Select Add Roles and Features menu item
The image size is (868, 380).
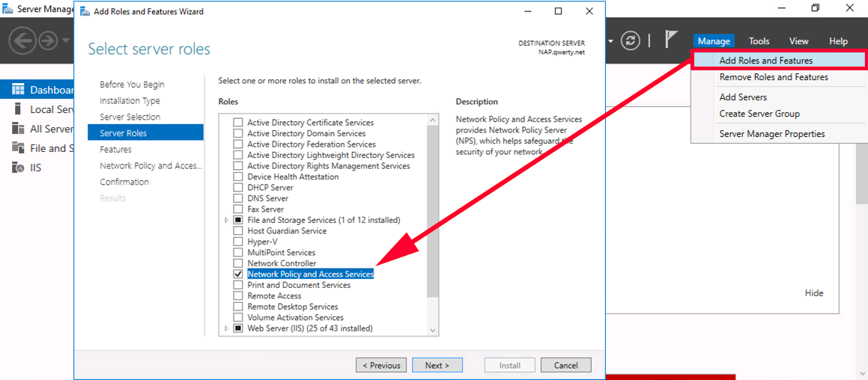pos(779,61)
